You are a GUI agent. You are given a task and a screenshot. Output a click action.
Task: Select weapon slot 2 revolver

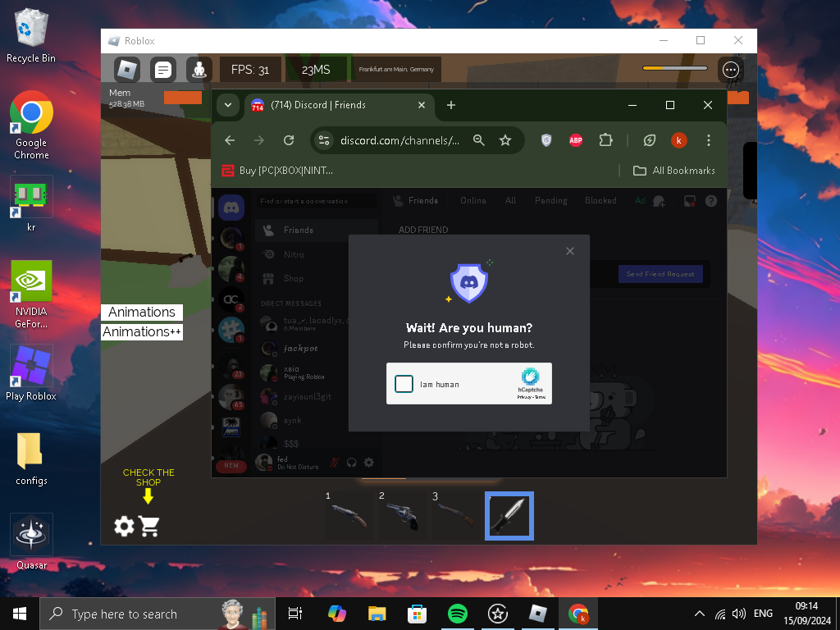coord(402,516)
